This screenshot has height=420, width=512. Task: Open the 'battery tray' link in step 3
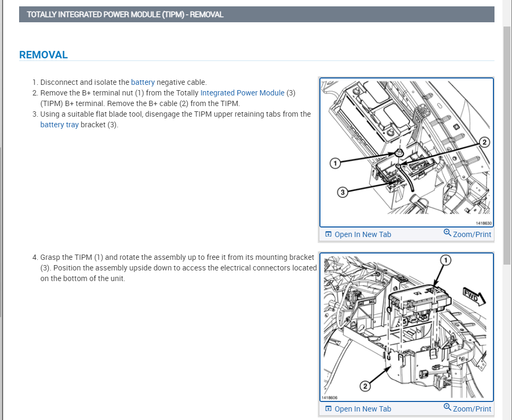point(59,125)
